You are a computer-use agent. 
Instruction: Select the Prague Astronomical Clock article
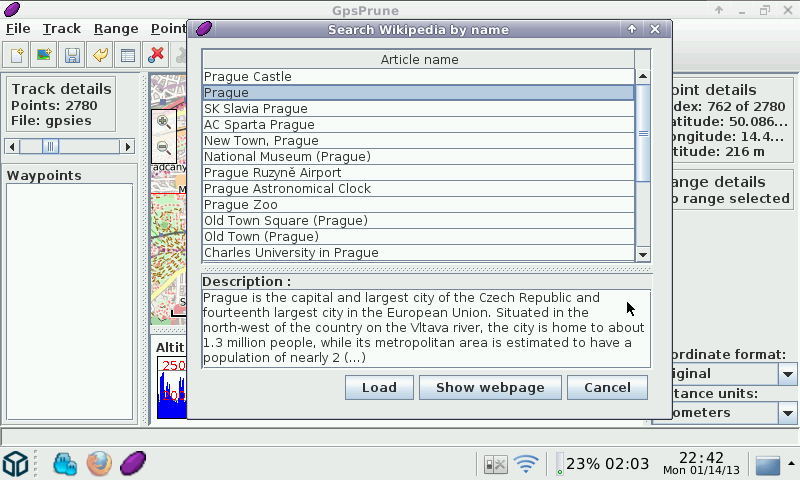tap(418, 188)
